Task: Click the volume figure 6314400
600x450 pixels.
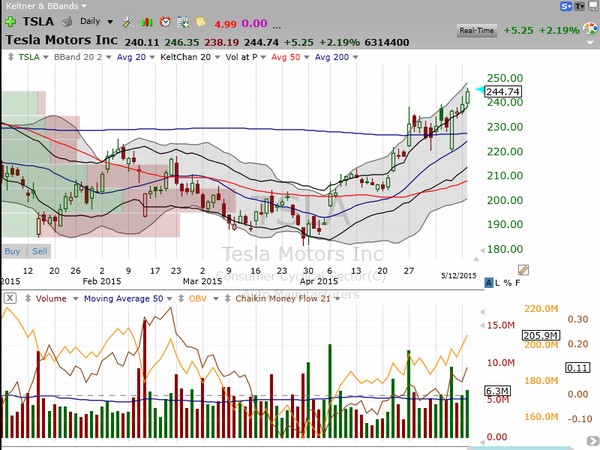Action: pos(387,42)
